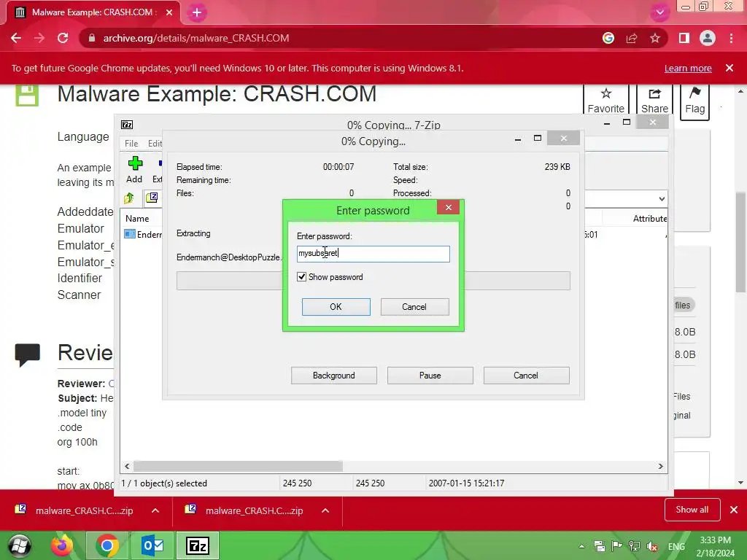Go back in Chrome
Image resolution: width=747 pixels, height=560 pixels.
(16, 38)
